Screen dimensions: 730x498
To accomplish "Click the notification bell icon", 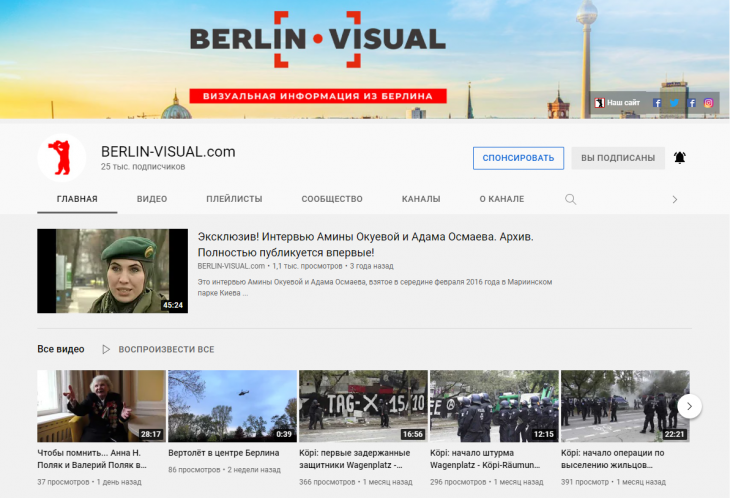I will coord(680,158).
